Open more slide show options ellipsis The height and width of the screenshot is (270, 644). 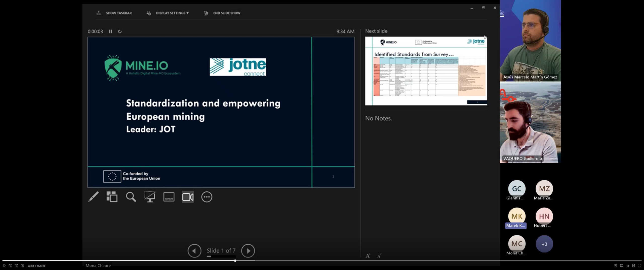coord(207,197)
